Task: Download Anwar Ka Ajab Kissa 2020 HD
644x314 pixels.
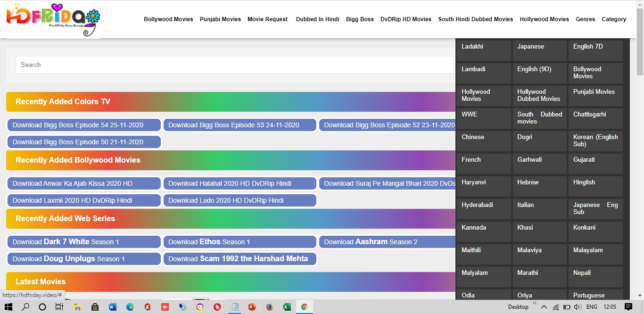Action: pos(84,183)
